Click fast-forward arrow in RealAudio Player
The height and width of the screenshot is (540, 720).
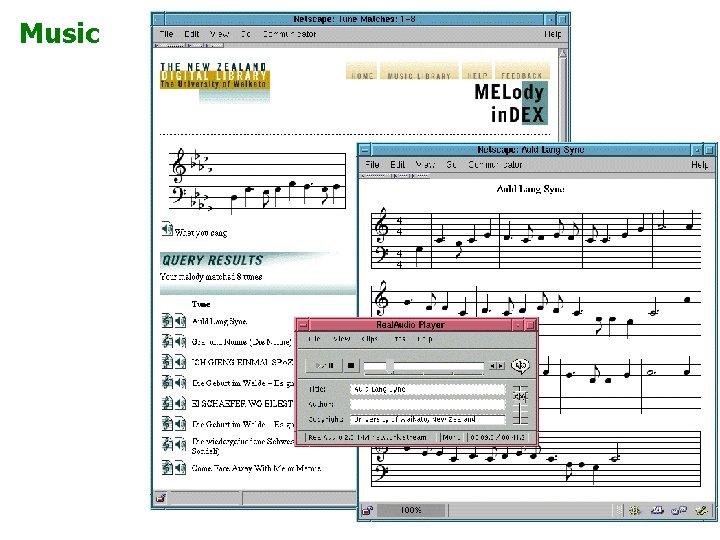tap(501, 366)
